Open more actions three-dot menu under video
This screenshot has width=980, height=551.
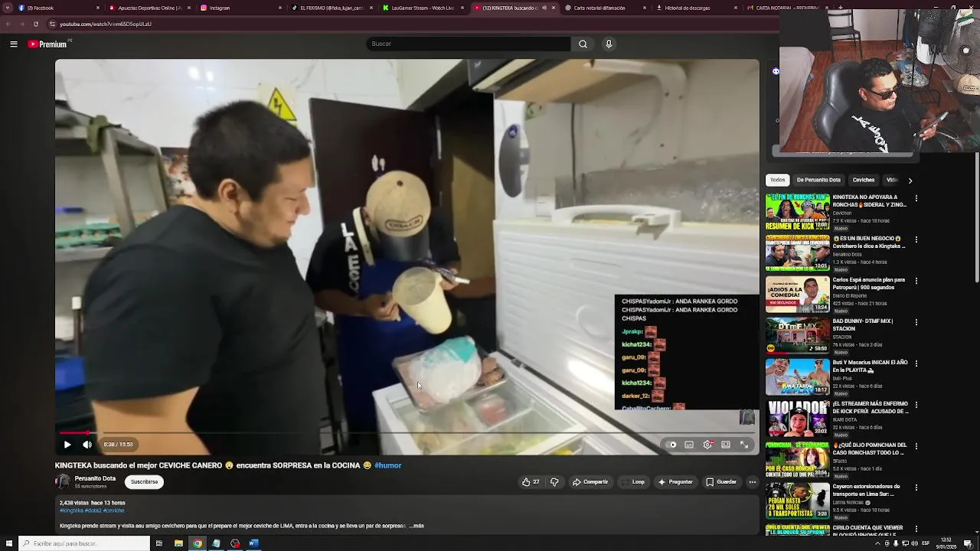click(753, 482)
